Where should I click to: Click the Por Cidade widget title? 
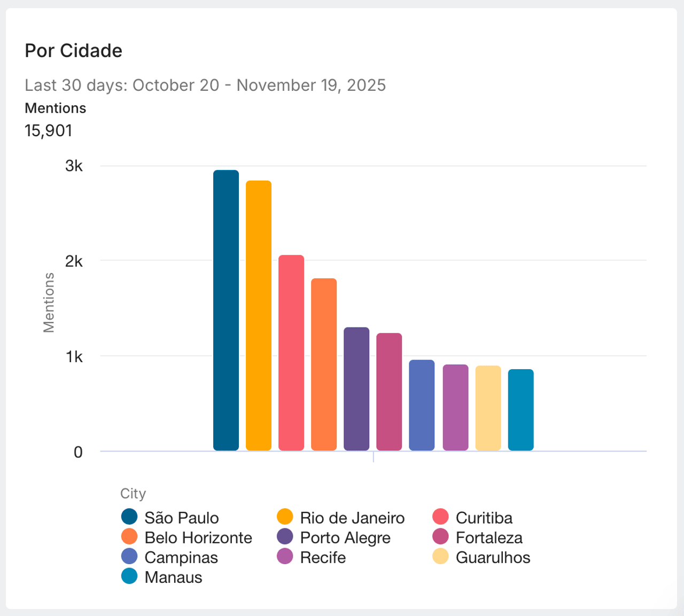[74, 51]
